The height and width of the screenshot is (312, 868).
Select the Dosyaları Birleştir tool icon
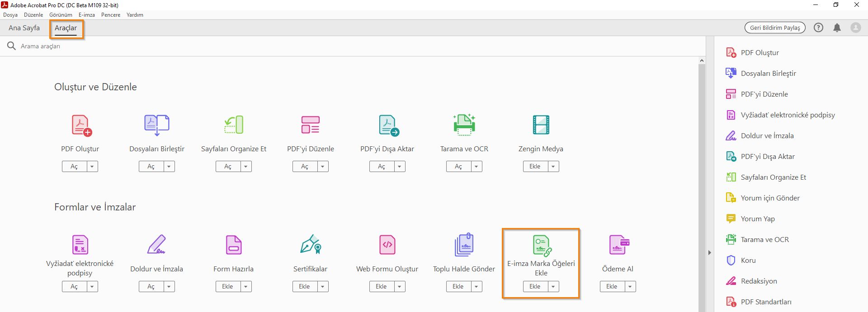(157, 125)
